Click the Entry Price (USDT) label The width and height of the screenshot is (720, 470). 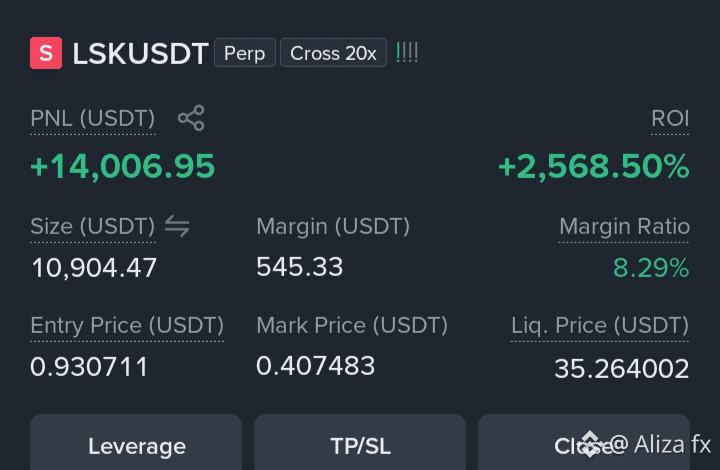(127, 325)
